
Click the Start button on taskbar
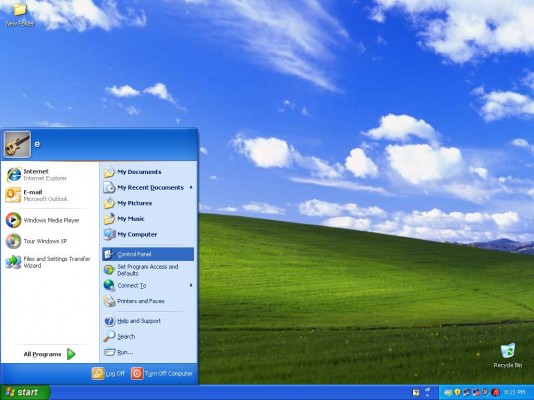25,392
